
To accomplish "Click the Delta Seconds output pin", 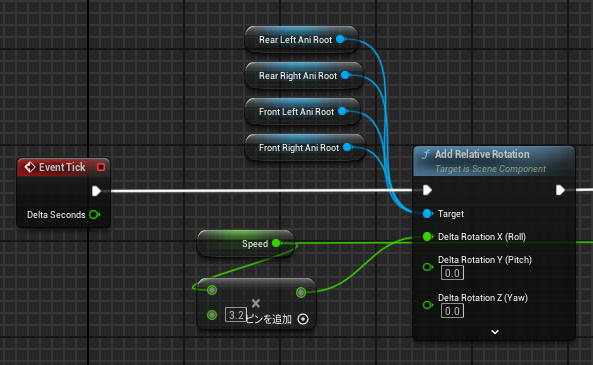I will pyautogui.click(x=94, y=215).
